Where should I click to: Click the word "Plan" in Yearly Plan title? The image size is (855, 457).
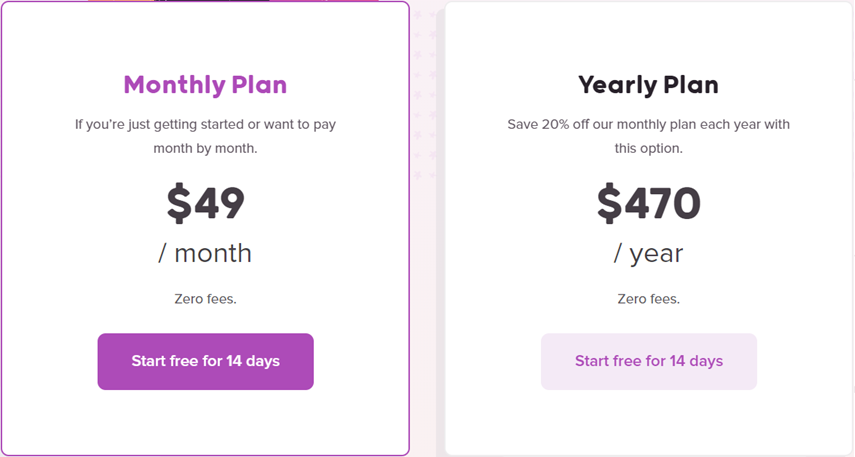click(x=691, y=85)
